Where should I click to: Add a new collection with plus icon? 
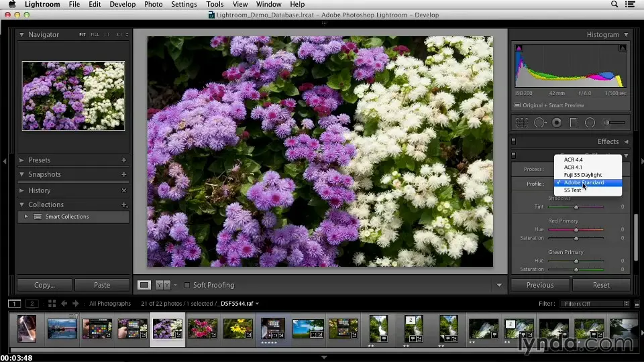pos(124,204)
